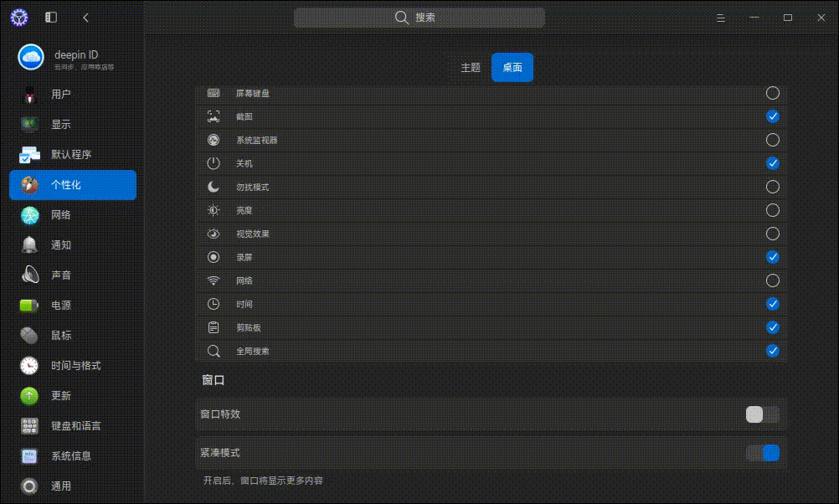Select 个性化 in the sidebar
This screenshot has height=504, width=839.
pyautogui.click(x=73, y=184)
